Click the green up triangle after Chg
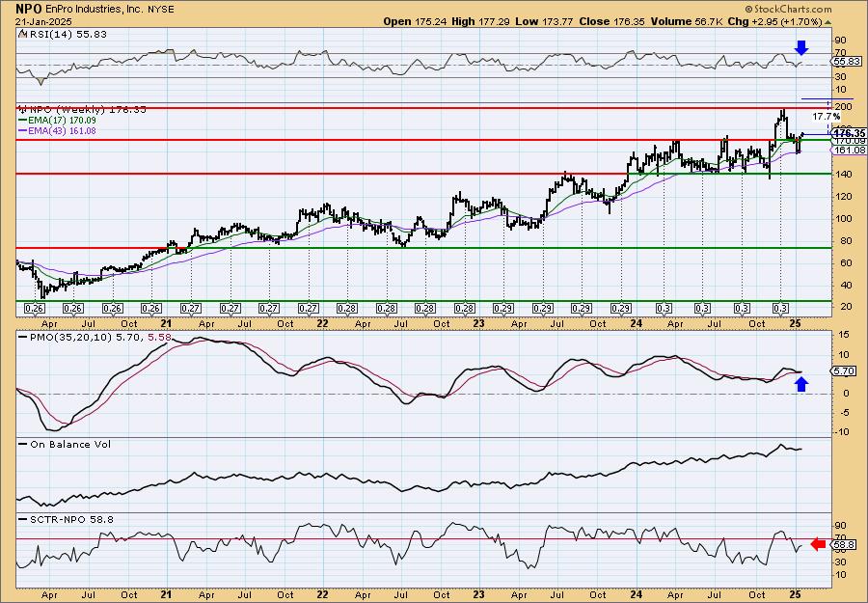 pyautogui.click(x=828, y=22)
